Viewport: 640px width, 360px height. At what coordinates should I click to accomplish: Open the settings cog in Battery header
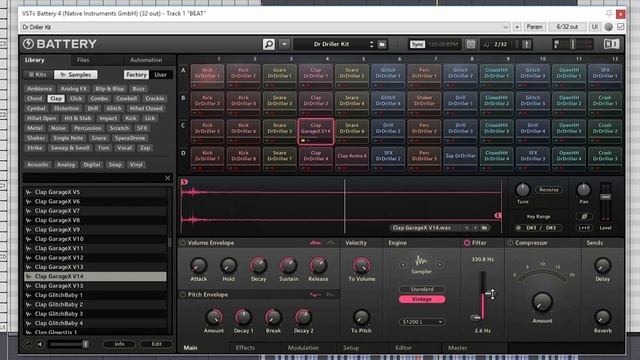pos(471,44)
